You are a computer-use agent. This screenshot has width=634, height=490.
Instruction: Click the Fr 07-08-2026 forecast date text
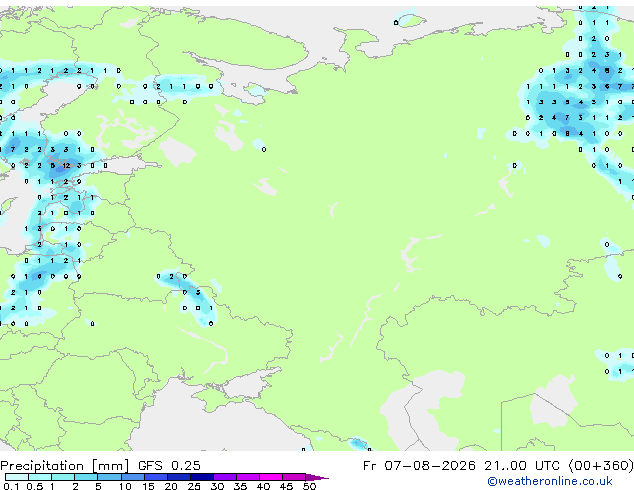(x=419, y=466)
